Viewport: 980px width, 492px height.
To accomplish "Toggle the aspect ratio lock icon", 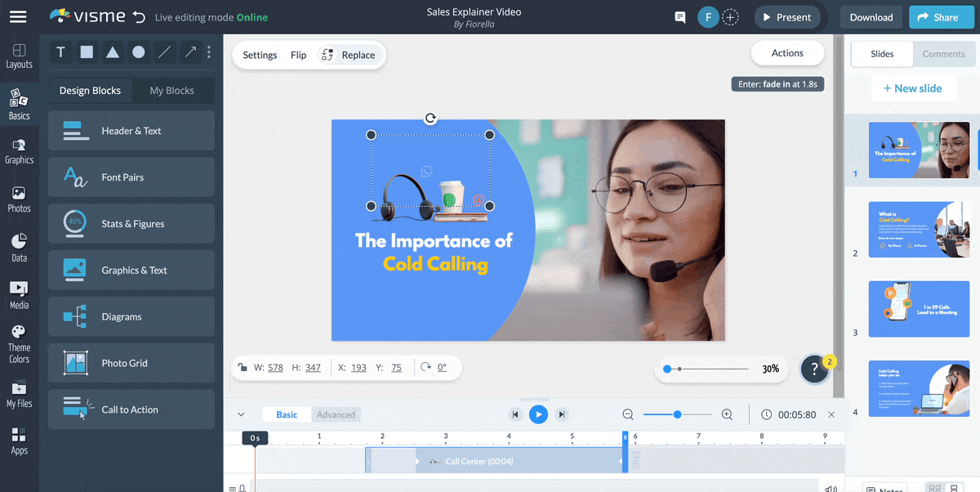I will coord(243,368).
